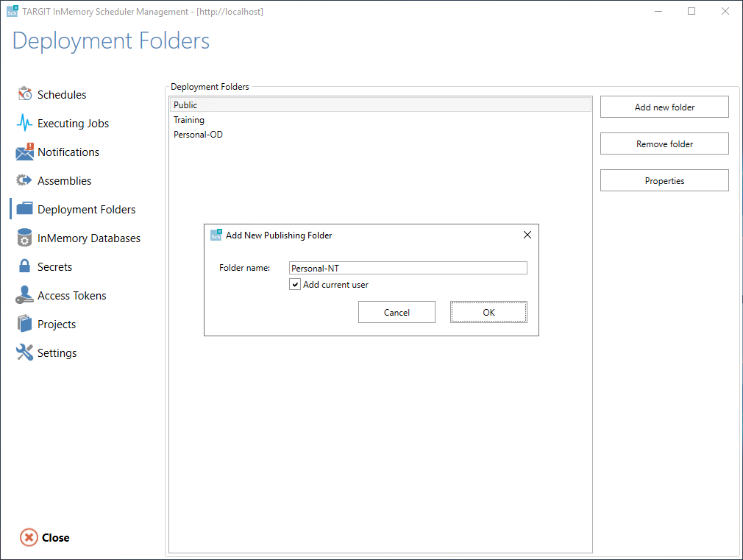Click into the Folder name field
743x560 pixels.
click(408, 268)
